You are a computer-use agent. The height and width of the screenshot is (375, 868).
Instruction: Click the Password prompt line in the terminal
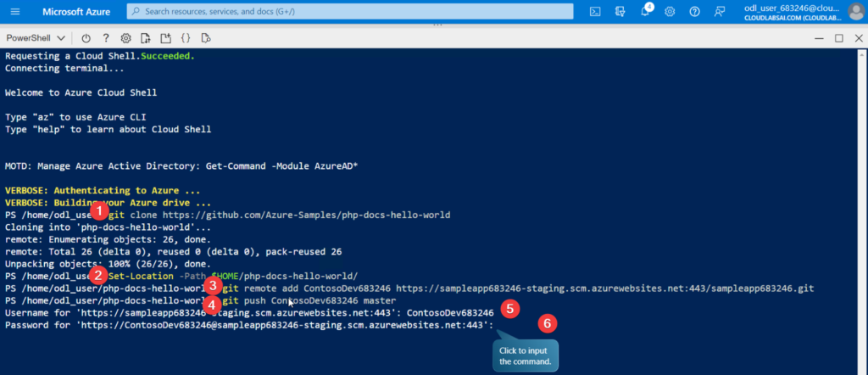coord(249,325)
